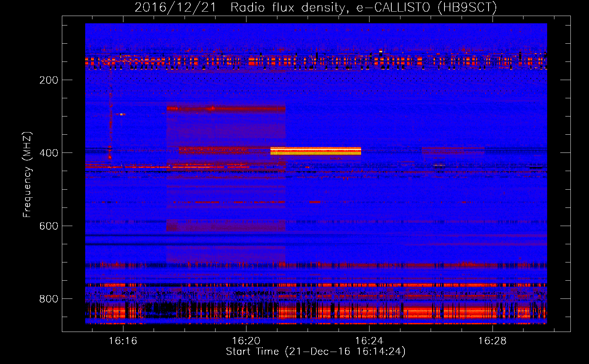Click the 16:20 time tick label
This screenshot has width=589, height=364.
[246, 341]
